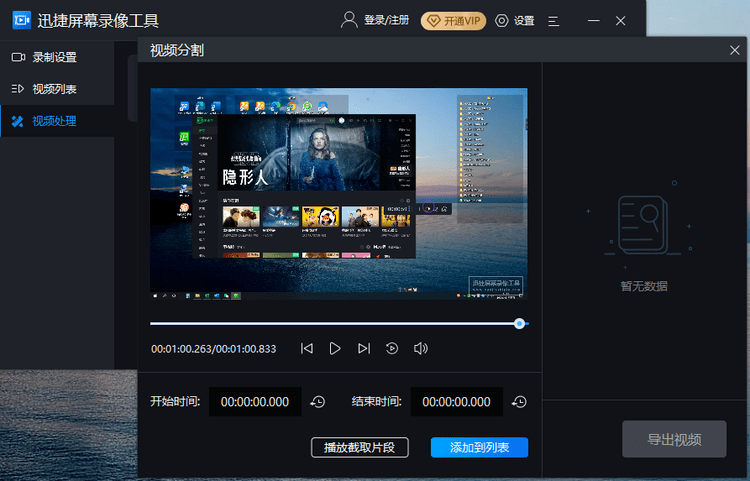This screenshot has width=750, height=481.
Task: Close the main application window
Action: pos(620,21)
